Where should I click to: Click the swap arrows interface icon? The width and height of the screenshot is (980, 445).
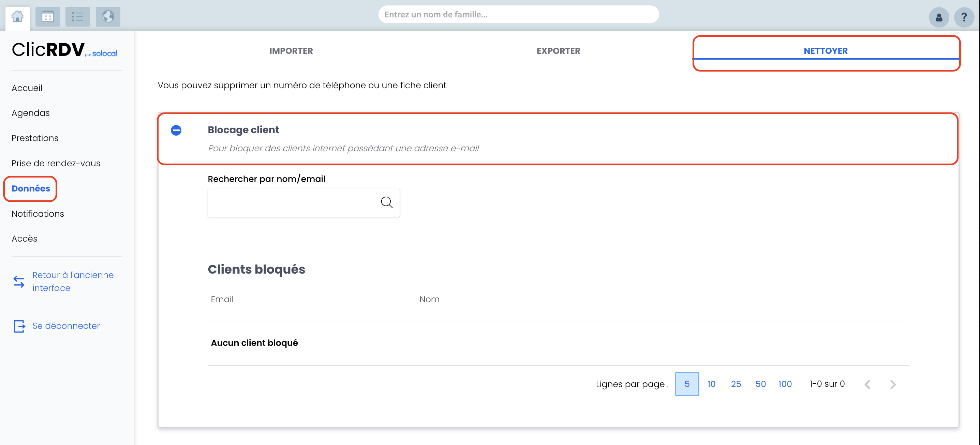19,281
